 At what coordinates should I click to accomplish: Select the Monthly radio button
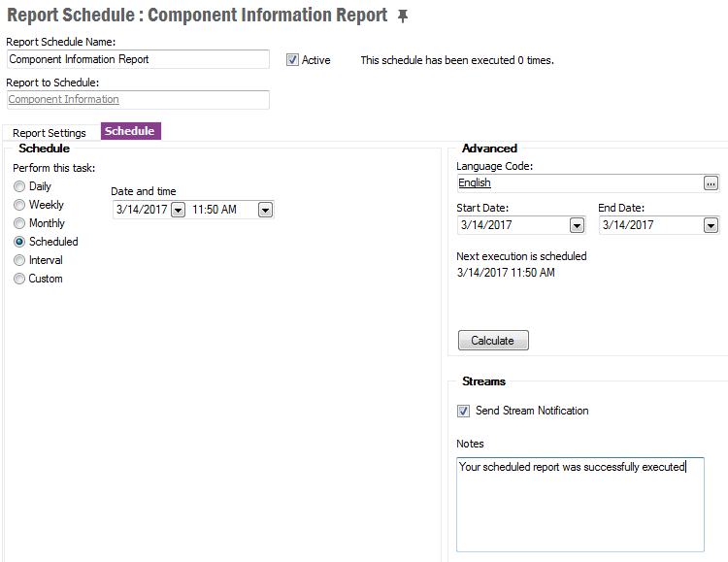[x=19, y=223]
